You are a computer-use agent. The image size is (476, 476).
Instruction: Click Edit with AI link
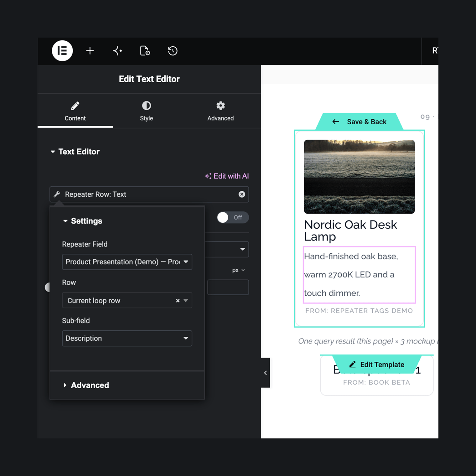(227, 176)
